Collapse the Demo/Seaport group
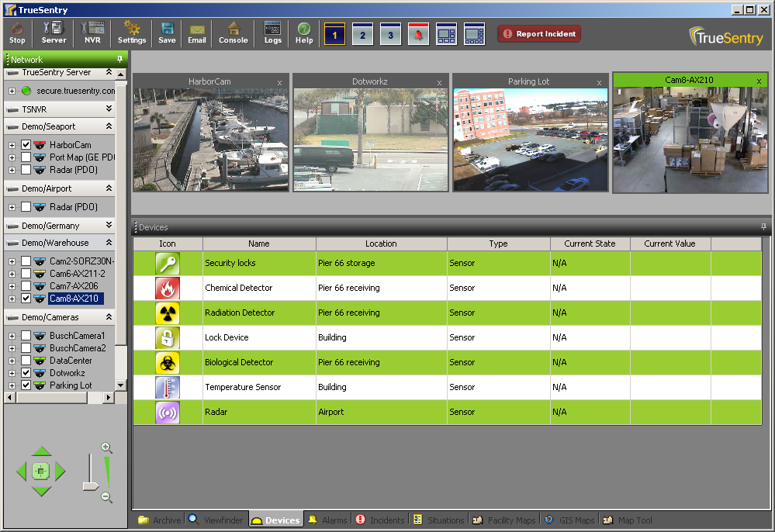This screenshot has width=775, height=532. point(109,126)
